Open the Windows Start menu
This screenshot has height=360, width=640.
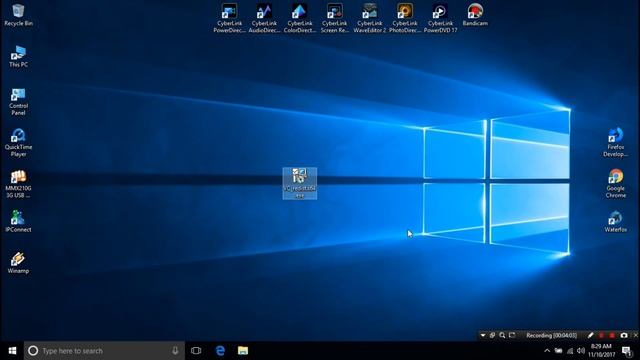point(12,351)
